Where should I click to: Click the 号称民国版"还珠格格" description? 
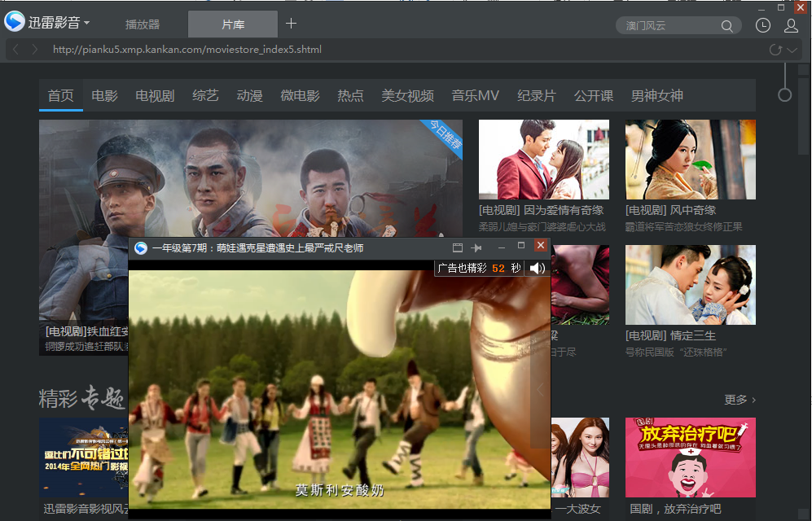click(676, 352)
